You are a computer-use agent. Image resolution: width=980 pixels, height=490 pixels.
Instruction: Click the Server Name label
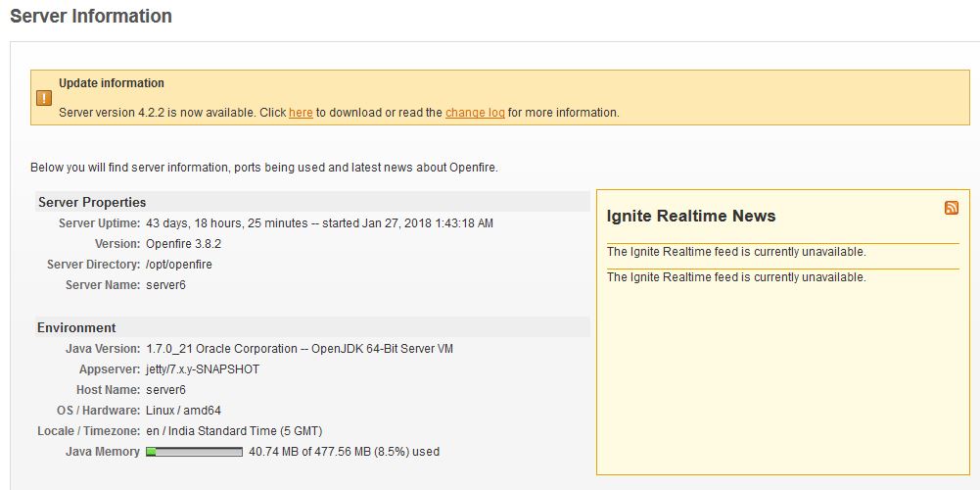click(x=103, y=285)
